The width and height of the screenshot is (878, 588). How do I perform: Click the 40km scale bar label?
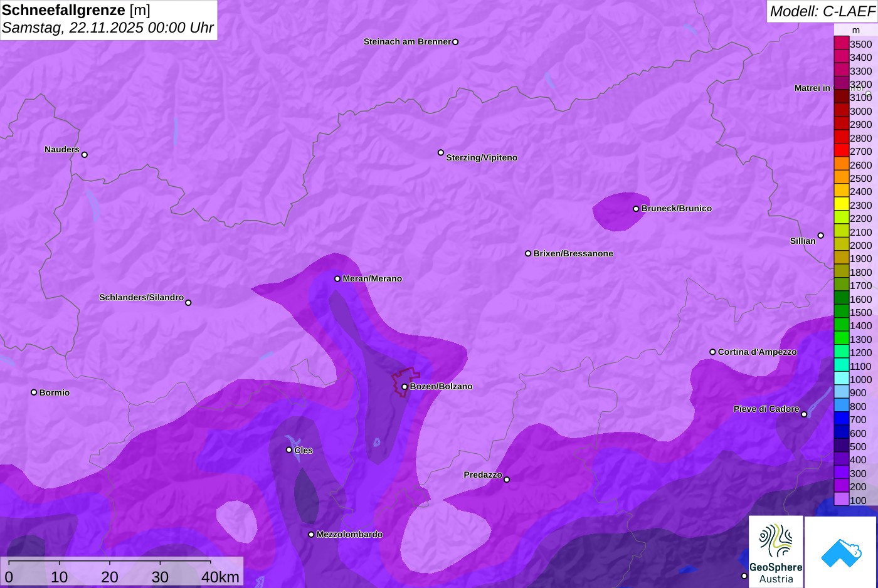click(x=220, y=577)
